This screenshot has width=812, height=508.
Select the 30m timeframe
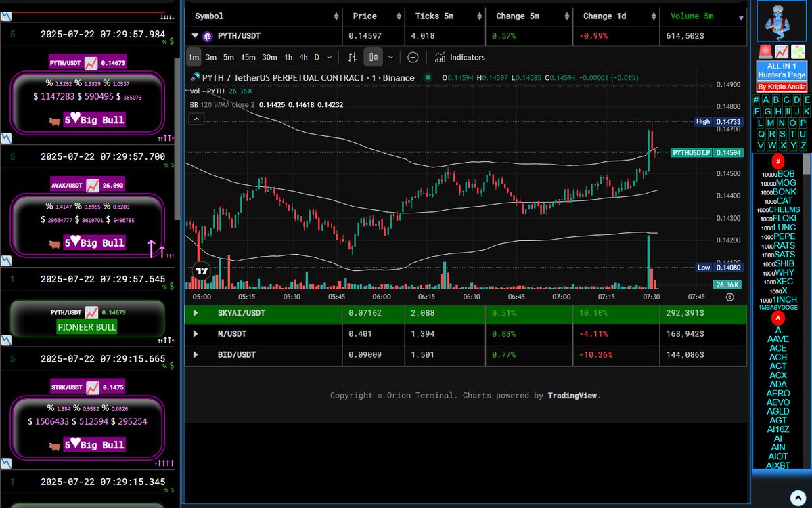(x=270, y=58)
